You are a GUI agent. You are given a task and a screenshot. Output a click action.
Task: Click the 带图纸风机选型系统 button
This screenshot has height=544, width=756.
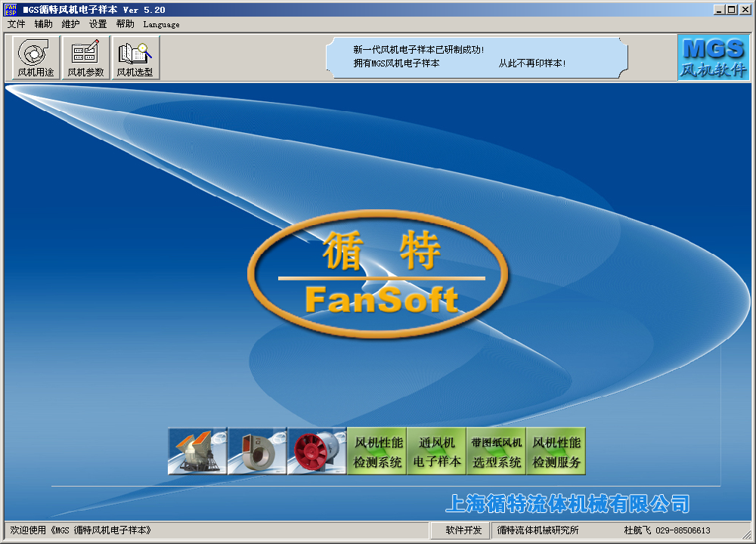[x=497, y=451]
